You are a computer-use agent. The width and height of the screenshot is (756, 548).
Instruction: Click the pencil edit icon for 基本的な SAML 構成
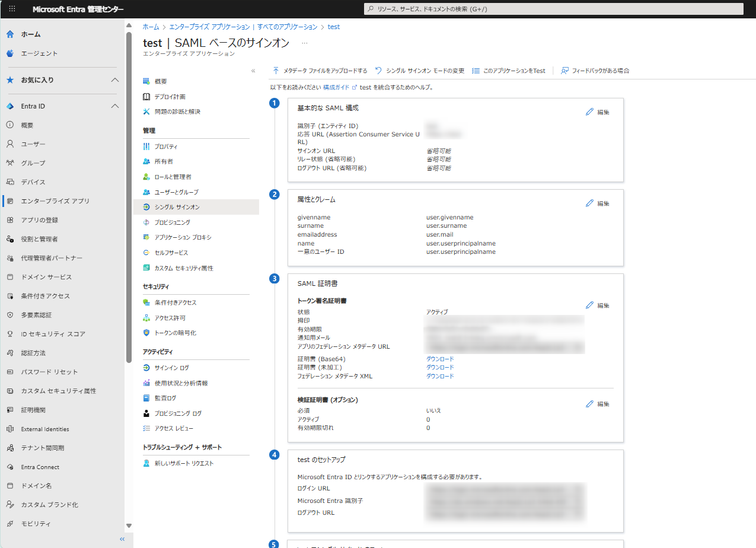pyautogui.click(x=589, y=112)
